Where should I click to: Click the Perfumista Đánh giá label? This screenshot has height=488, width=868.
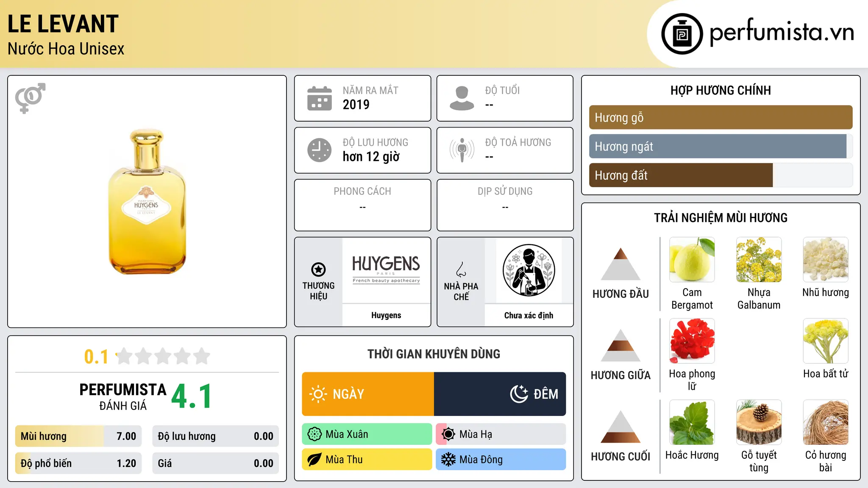123,396
